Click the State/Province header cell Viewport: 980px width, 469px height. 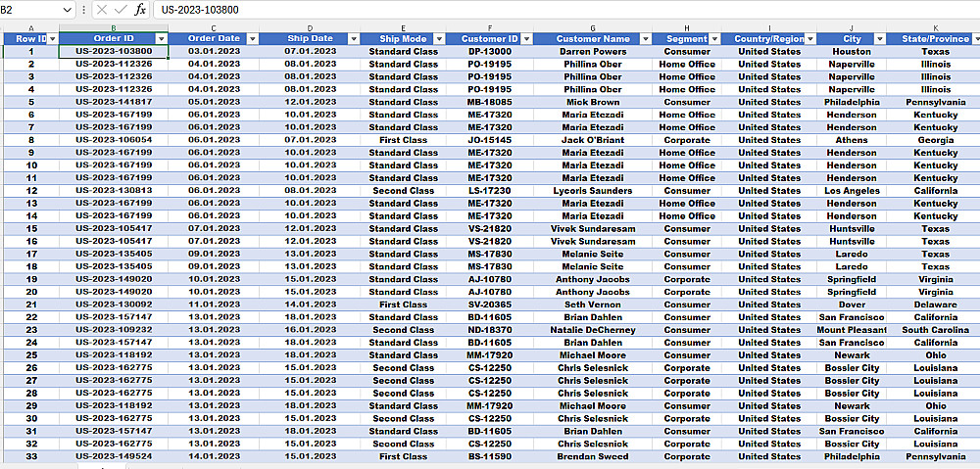pyautogui.click(x=933, y=39)
